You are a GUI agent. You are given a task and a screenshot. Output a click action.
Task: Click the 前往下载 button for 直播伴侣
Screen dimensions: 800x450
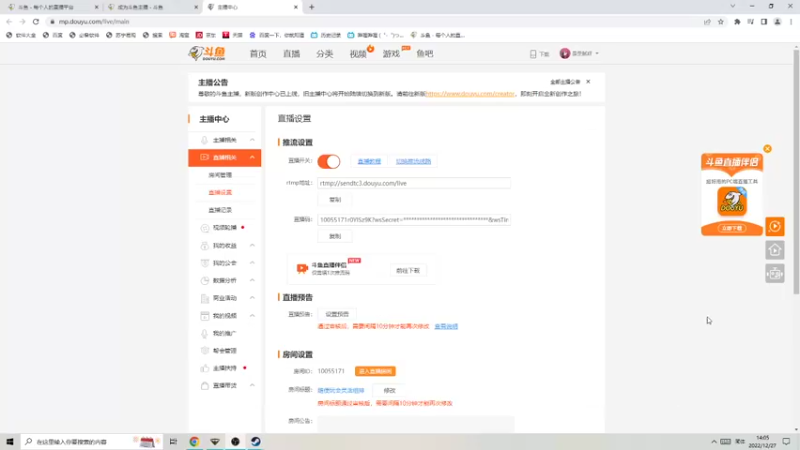[x=408, y=270]
